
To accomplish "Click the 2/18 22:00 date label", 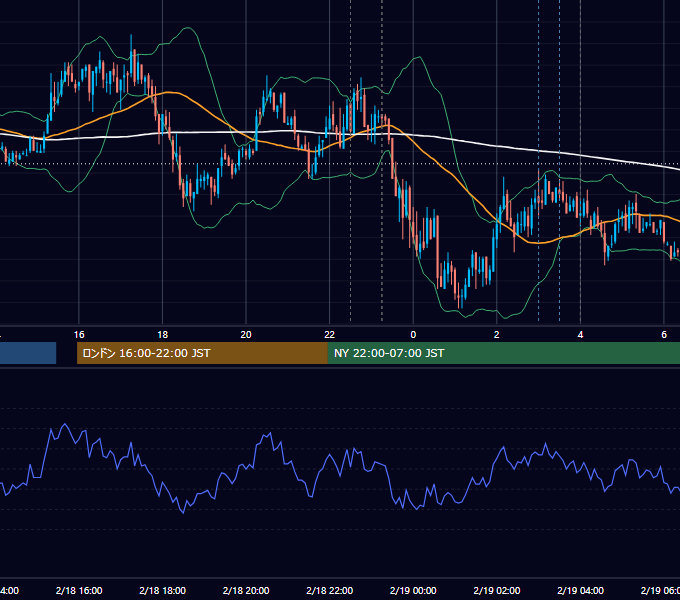I will click(330, 590).
